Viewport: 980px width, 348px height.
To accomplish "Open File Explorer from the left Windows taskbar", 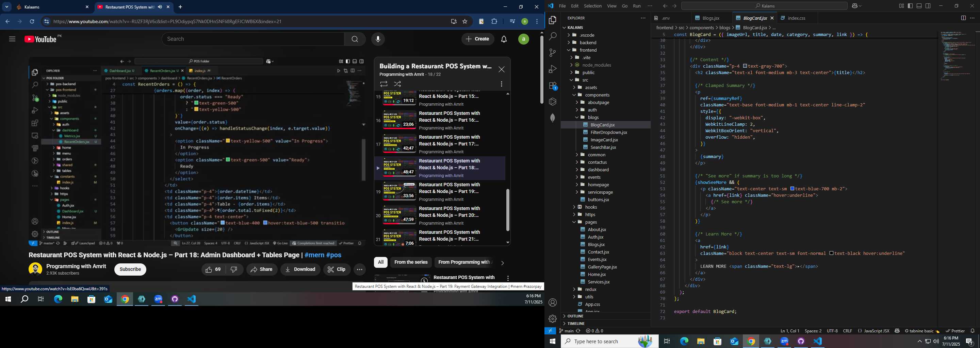I will [75, 299].
